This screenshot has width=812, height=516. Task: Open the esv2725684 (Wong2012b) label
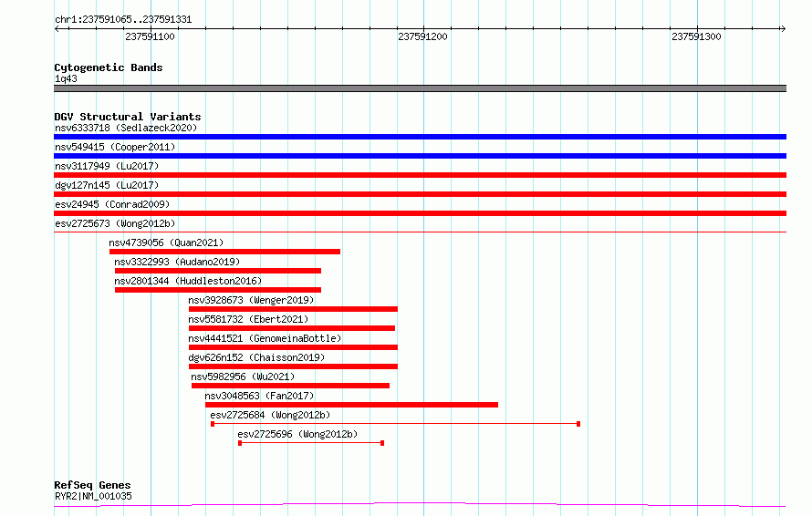tap(270, 415)
